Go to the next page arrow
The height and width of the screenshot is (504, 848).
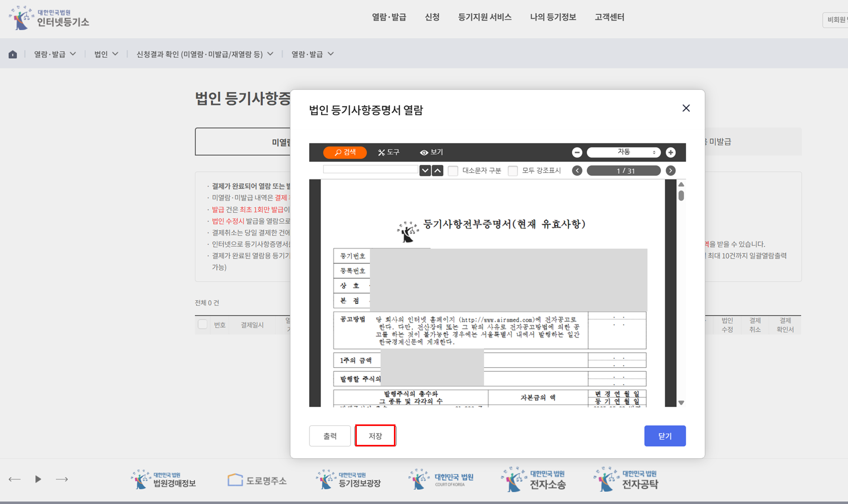[x=670, y=171]
